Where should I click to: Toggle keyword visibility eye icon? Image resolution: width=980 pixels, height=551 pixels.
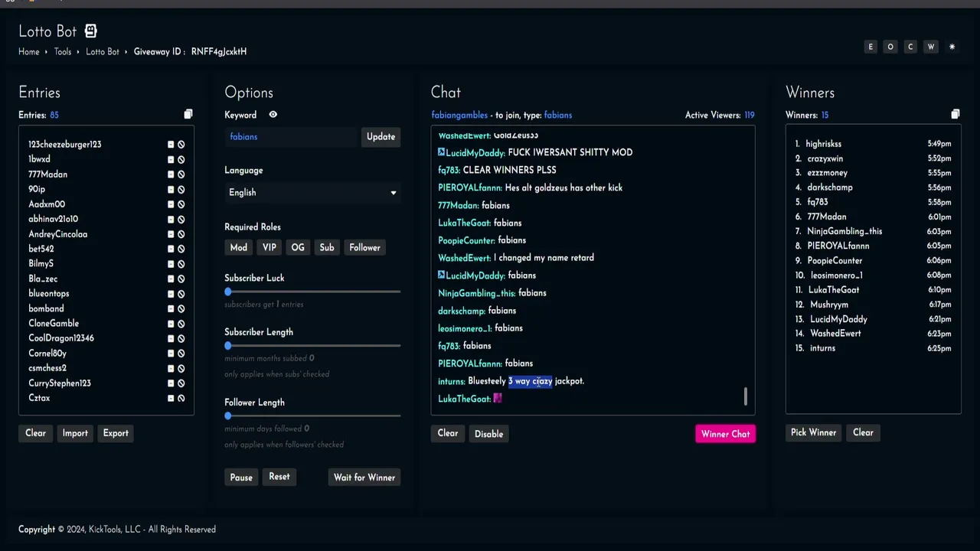(273, 114)
